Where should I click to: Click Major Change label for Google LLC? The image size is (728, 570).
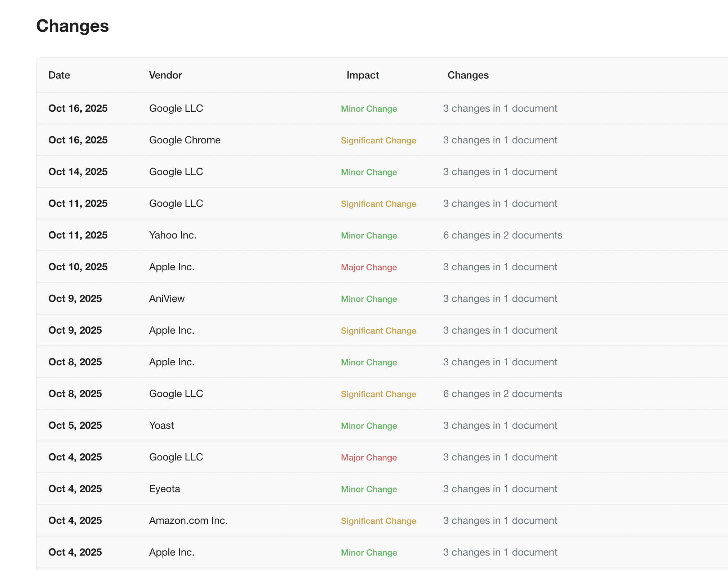pos(369,458)
